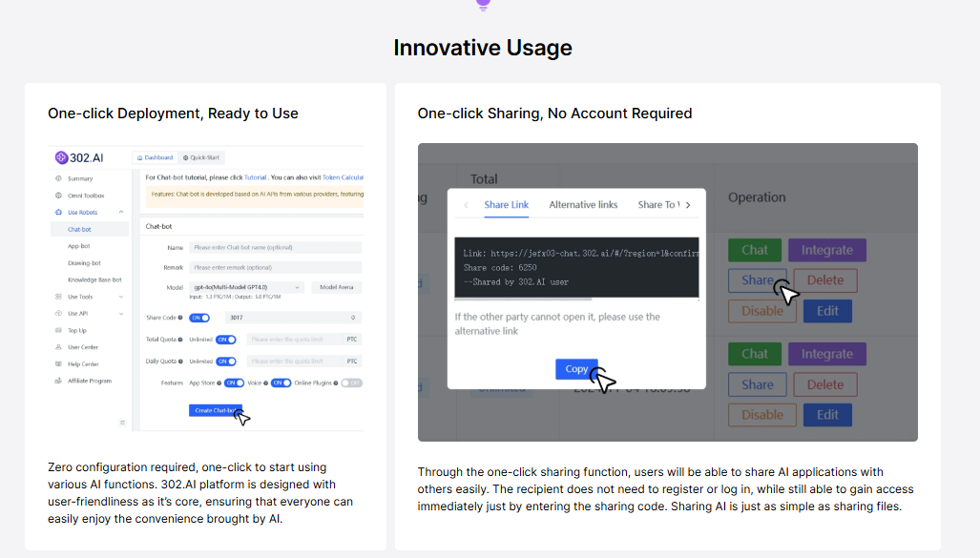Select the Share Link tab
Viewport: 980px width, 558px height.
(x=507, y=205)
